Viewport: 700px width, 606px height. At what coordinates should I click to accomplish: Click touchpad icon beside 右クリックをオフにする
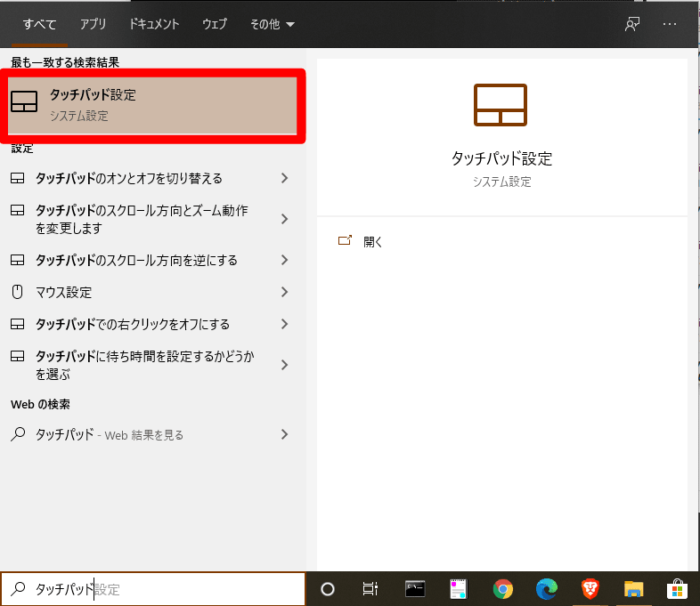coord(18,324)
